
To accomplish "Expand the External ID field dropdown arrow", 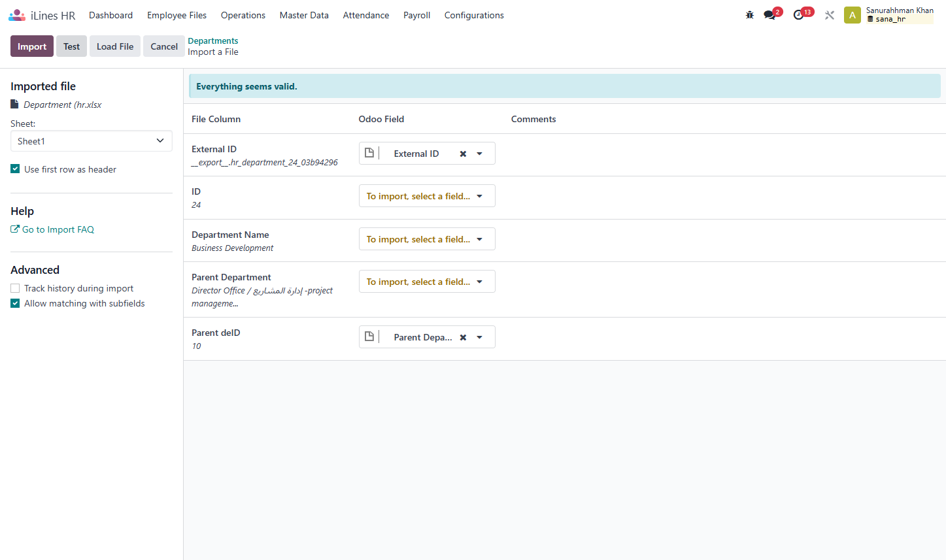I will pos(479,154).
